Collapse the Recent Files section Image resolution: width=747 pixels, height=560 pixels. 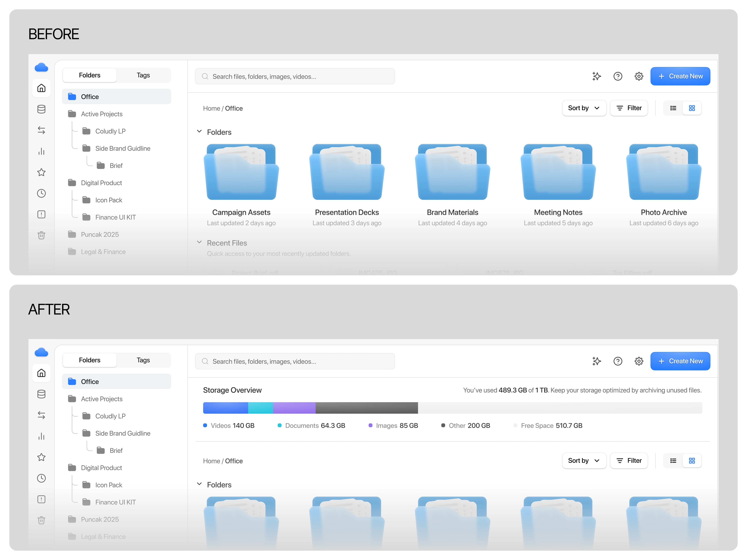(x=199, y=242)
